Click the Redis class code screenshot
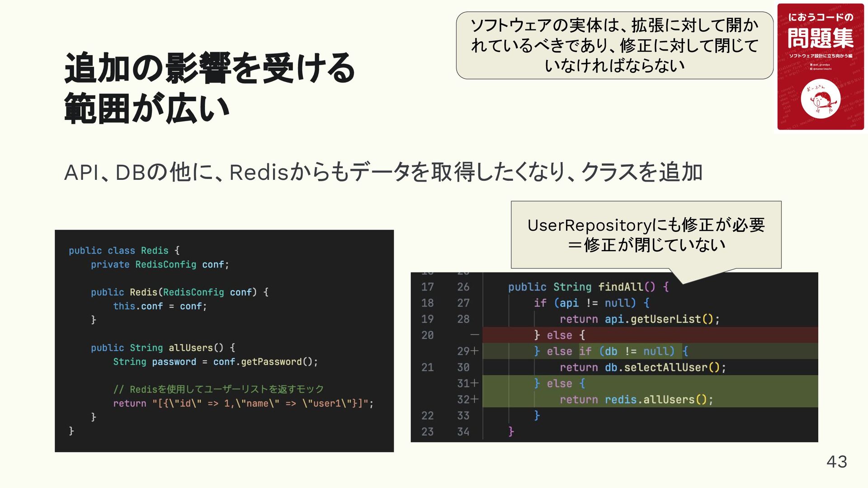Image resolution: width=868 pixels, height=488 pixels. coord(224,341)
